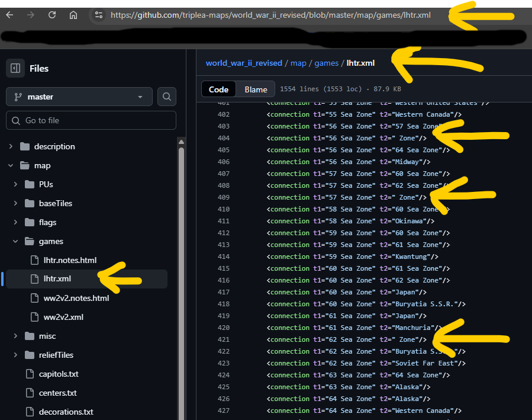Select the reliefTiles folder icon
This screenshot has height=420, width=532.
coord(30,355)
